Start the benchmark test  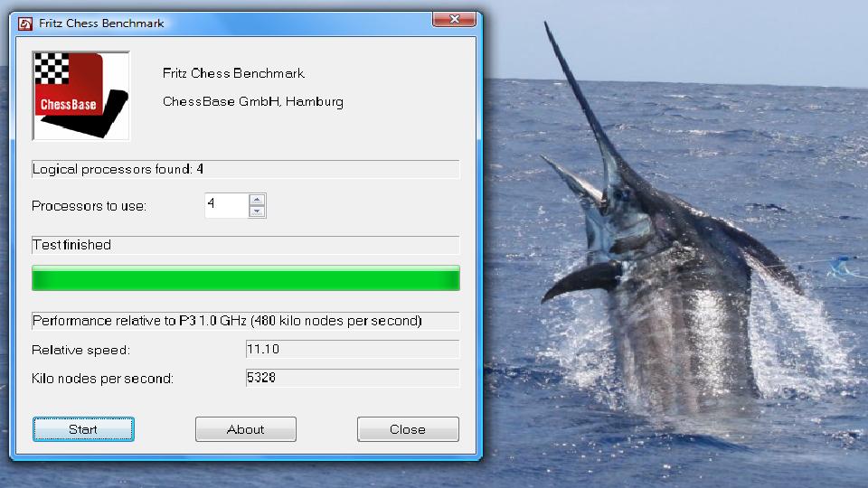point(83,429)
